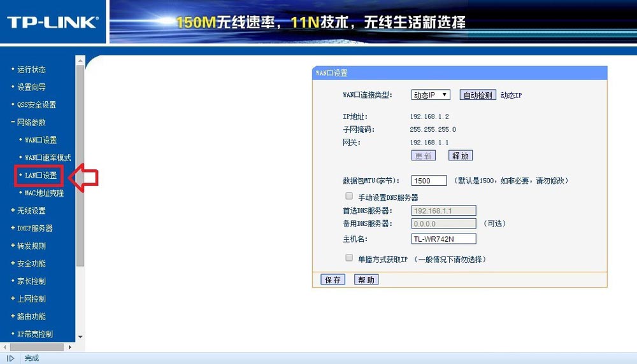The width and height of the screenshot is (637, 364).
Task: Open the WAN connection type dropdown
Action: [431, 95]
